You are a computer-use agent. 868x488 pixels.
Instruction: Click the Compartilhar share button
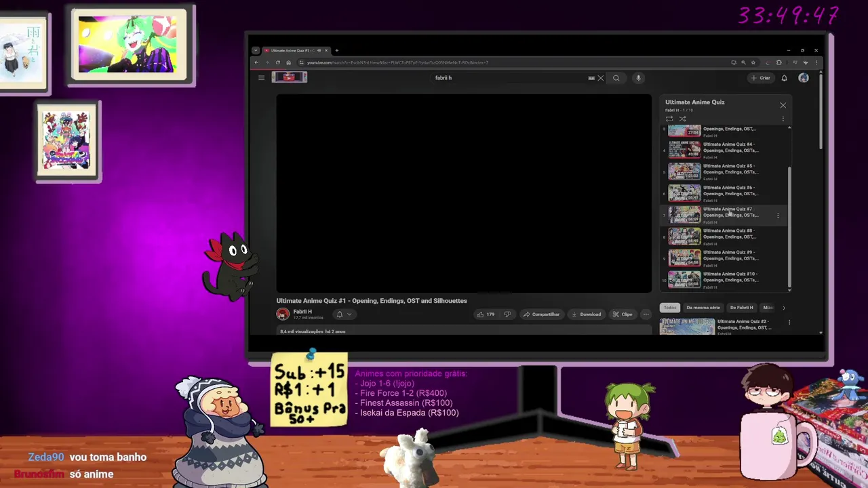click(541, 314)
